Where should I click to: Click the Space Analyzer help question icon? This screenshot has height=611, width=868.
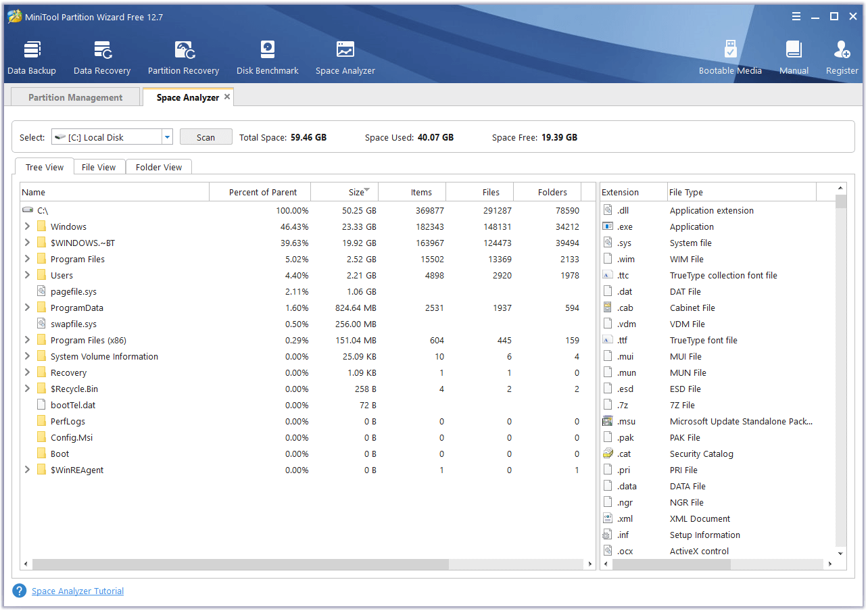(x=20, y=591)
